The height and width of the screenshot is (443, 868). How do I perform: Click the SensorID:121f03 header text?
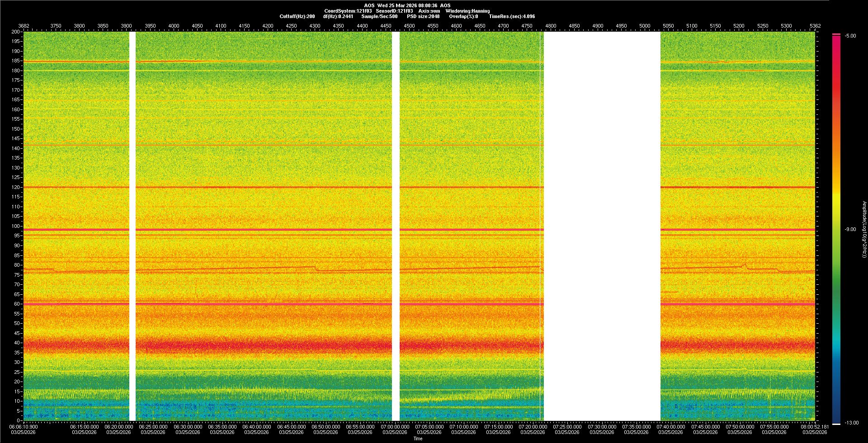click(x=394, y=11)
